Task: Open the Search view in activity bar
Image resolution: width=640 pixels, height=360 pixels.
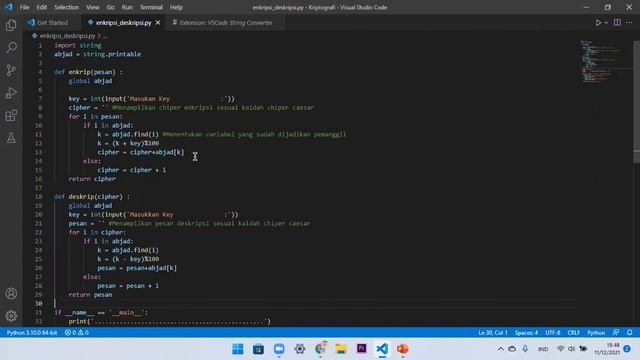Action: click(x=11, y=48)
